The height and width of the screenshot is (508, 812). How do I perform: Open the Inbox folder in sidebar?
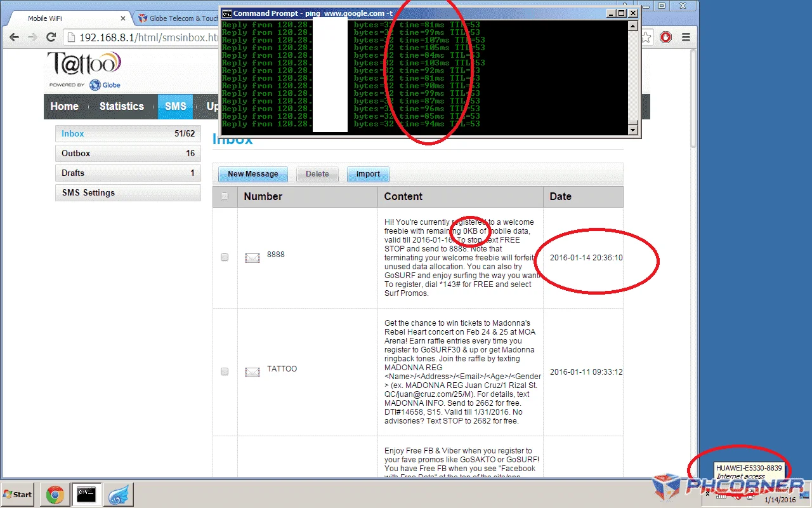[x=128, y=134]
